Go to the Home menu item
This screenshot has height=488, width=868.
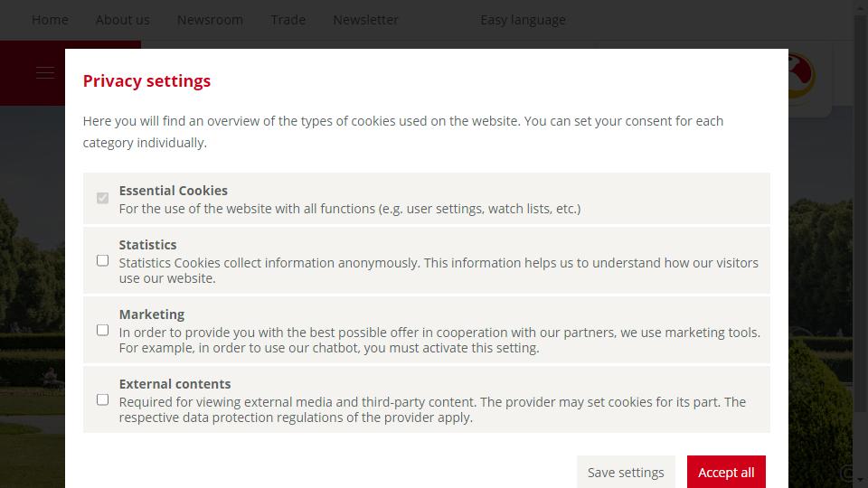click(x=50, y=20)
